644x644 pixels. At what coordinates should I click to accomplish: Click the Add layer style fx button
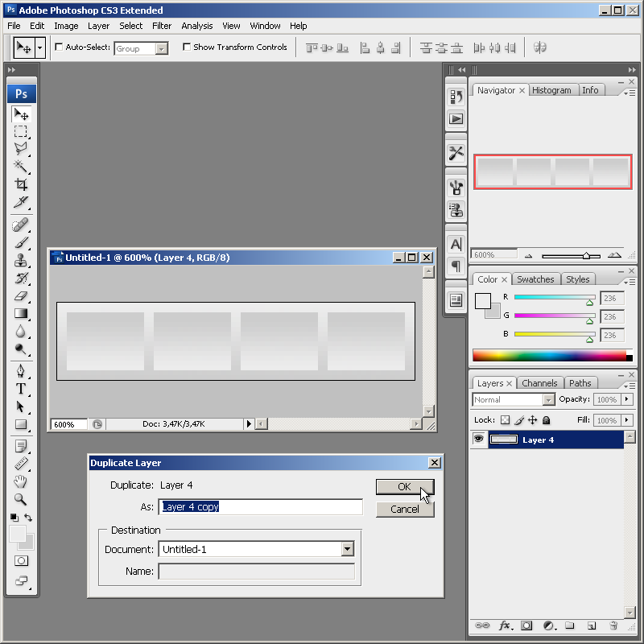[x=506, y=625]
